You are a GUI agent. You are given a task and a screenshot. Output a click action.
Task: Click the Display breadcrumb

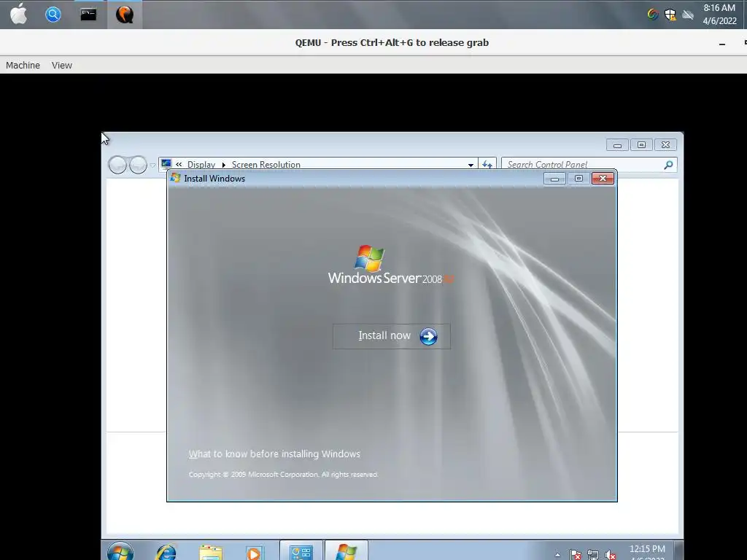point(201,164)
